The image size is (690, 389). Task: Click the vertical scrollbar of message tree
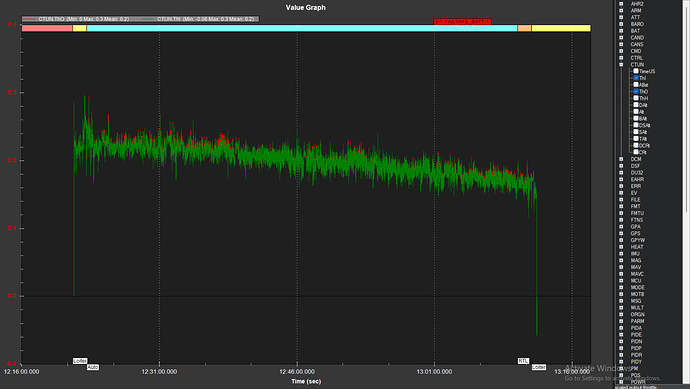(x=686, y=191)
